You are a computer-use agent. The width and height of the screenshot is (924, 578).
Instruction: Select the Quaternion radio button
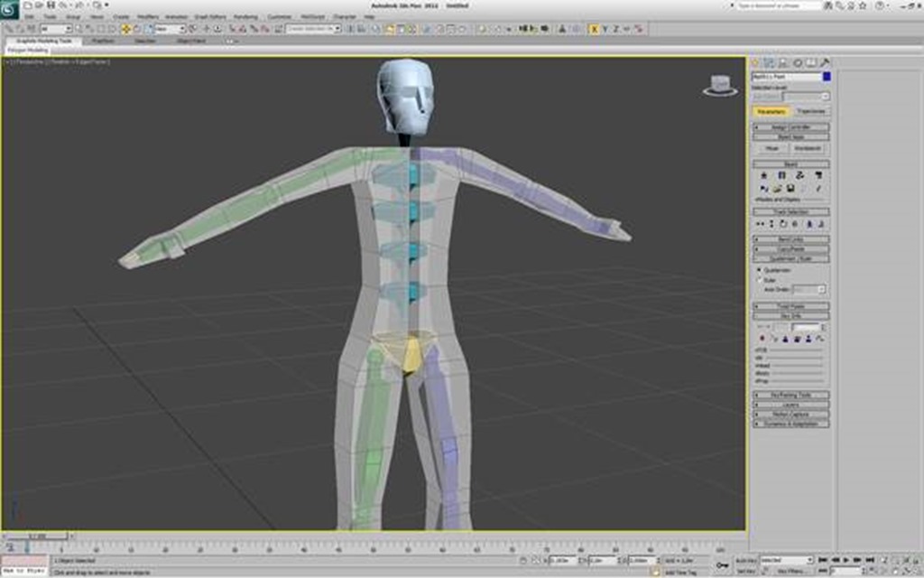(x=757, y=269)
